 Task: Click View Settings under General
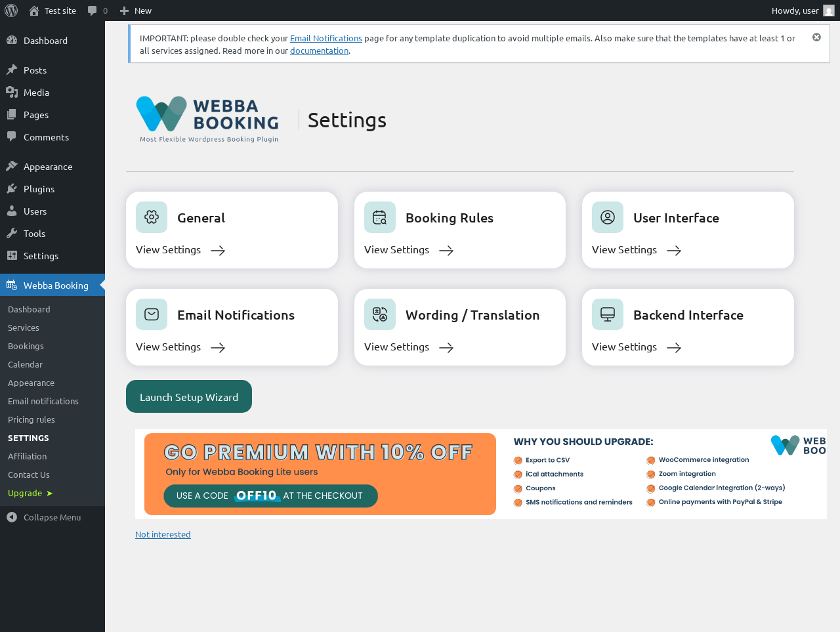coord(168,249)
